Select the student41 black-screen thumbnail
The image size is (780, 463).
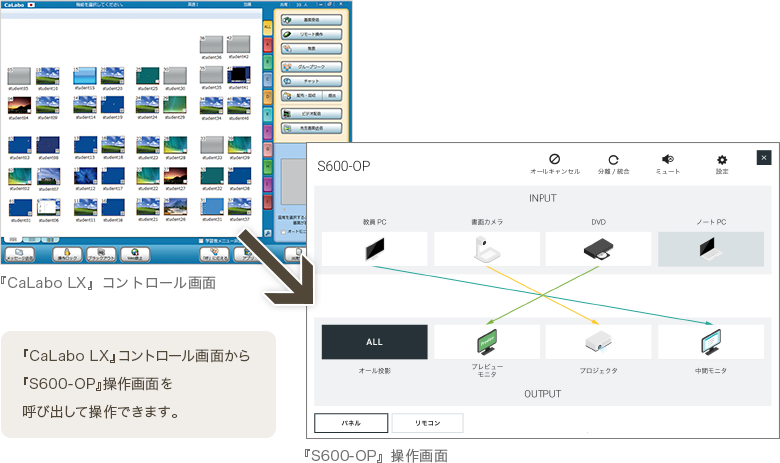pyautogui.click(x=239, y=76)
